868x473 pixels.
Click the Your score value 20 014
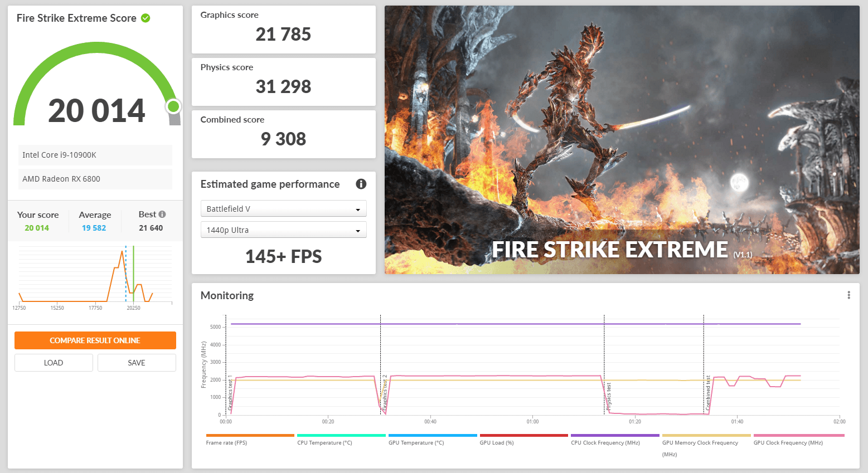pyautogui.click(x=37, y=228)
